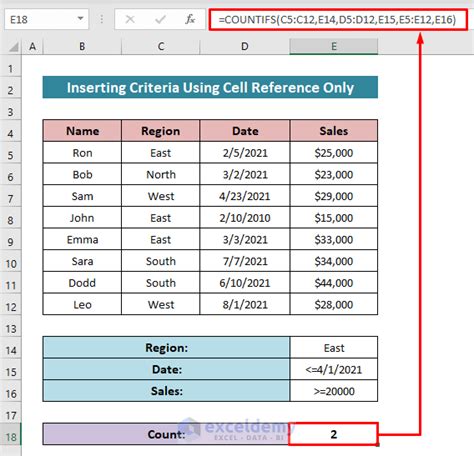Select column D header
This screenshot has width=474, height=456.
click(x=245, y=46)
